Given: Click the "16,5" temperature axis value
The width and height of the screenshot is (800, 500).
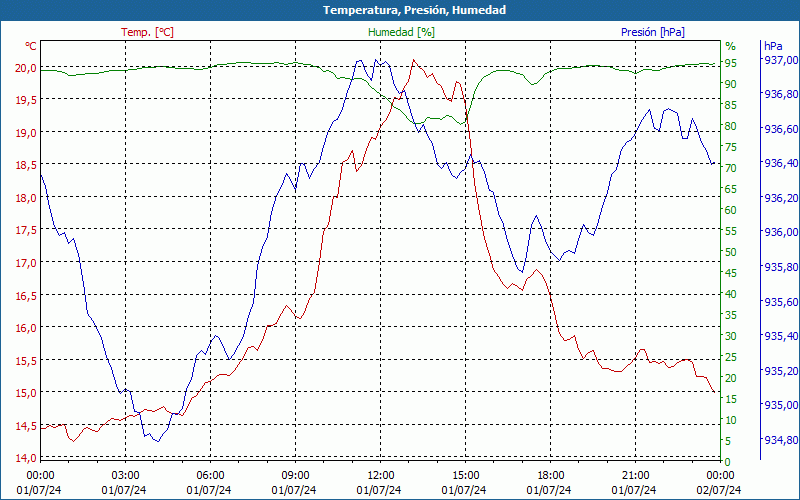Looking at the screenshot, I should click(x=26, y=296).
